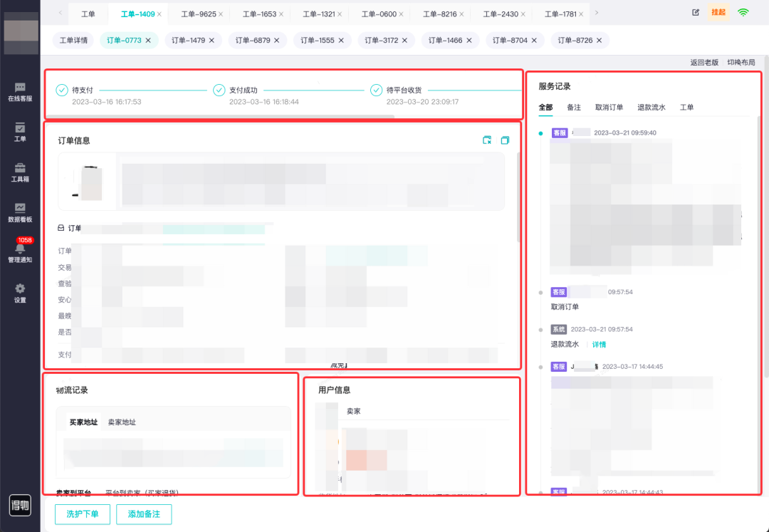The height and width of the screenshot is (532, 769).
Task: Select 卖家 tab in 用户信息
Action: coord(354,411)
